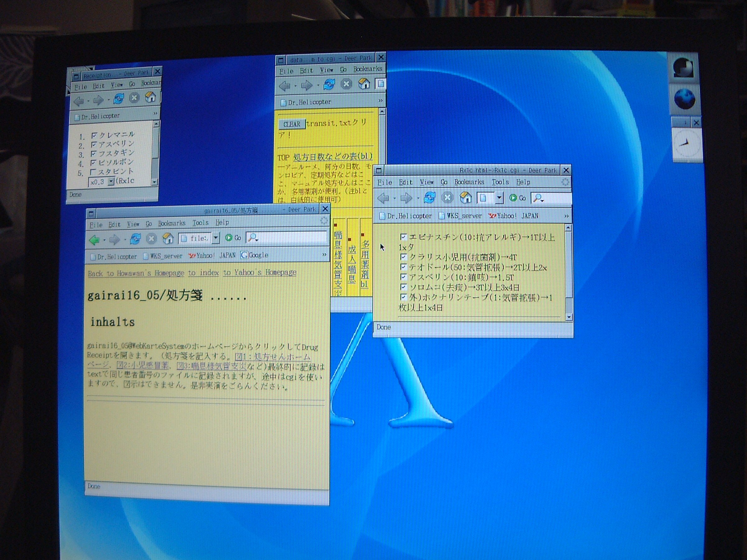The image size is (747, 560).
Task: Open Help menu in Rx1c window
Action: (x=523, y=182)
